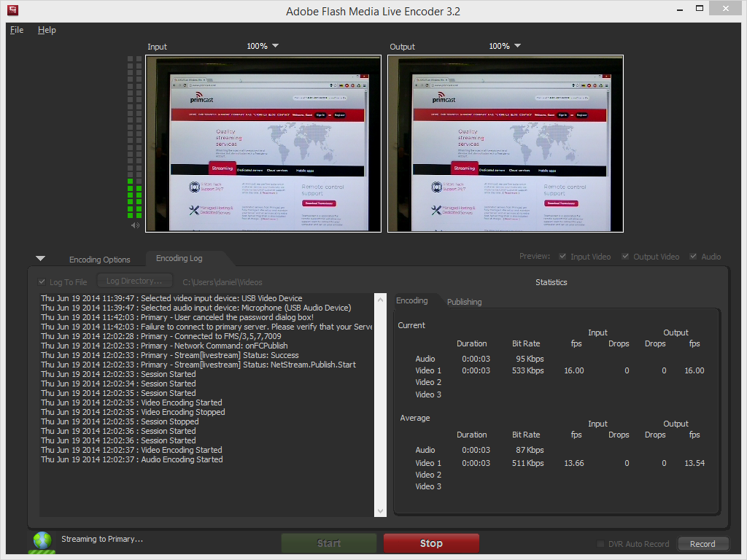The image size is (747, 560).
Task: Toggle the Output Video preview checkbox
Action: click(625, 256)
